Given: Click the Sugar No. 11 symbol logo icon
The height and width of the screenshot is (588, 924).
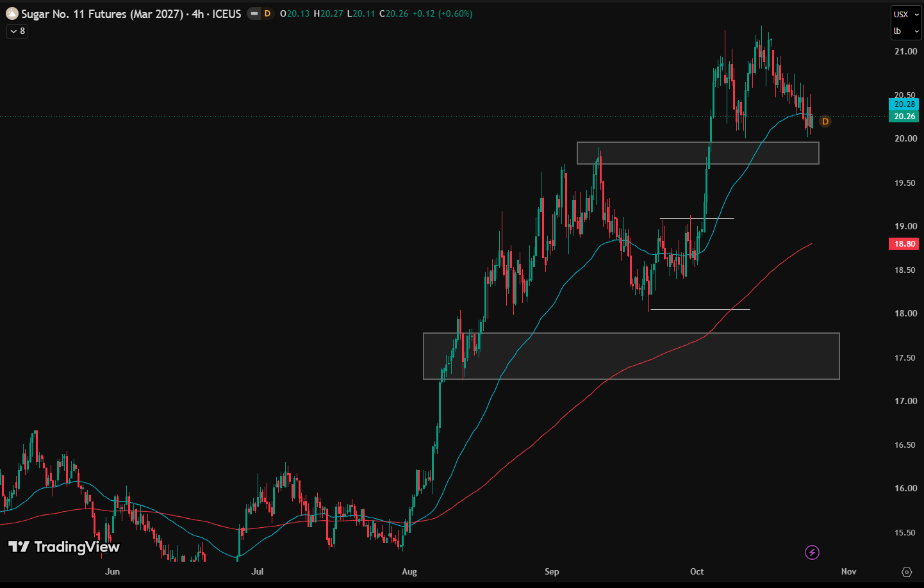Looking at the screenshot, I should coord(12,13).
